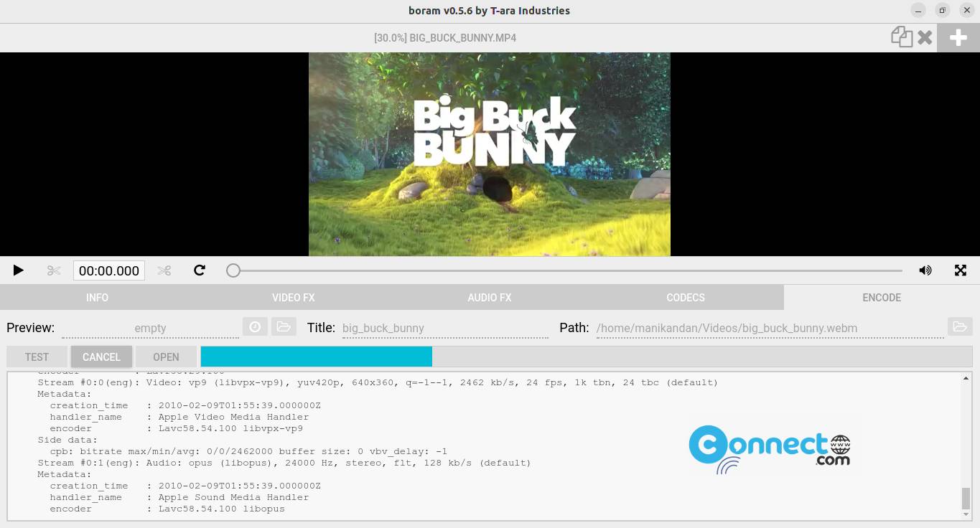Start video playback with play icon
The width and height of the screenshot is (980, 528).
19,270
